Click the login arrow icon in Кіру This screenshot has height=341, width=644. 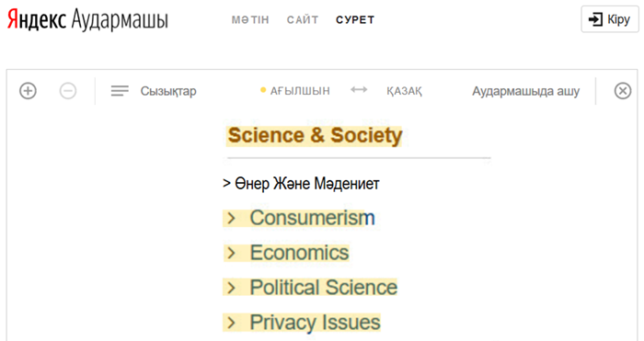tap(595, 19)
